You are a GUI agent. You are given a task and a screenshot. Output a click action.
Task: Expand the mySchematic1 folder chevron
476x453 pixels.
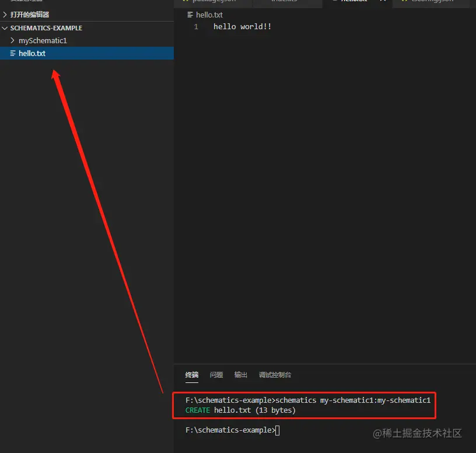coord(12,40)
